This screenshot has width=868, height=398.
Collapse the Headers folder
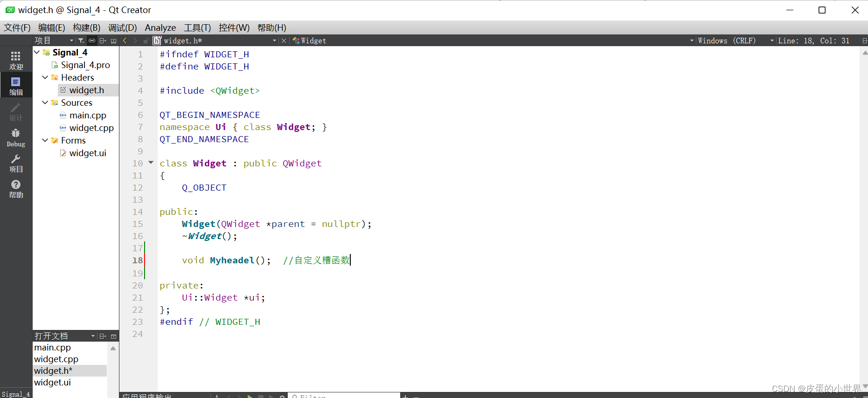(45, 77)
